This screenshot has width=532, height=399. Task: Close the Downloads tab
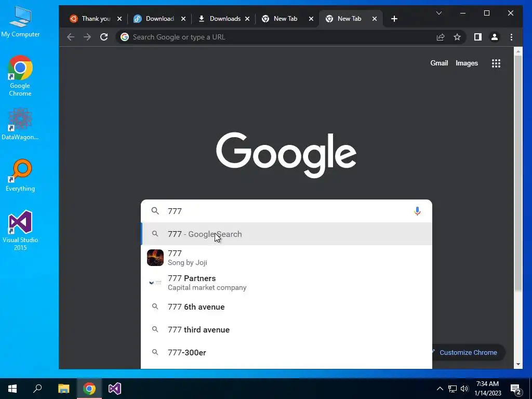tap(247, 19)
